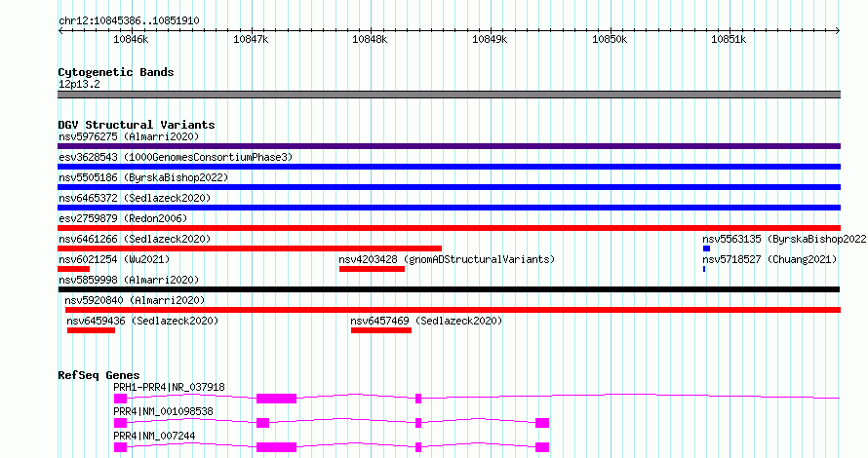Select nsv5920840 (Almarri2020) label
868x458 pixels.
(x=135, y=300)
